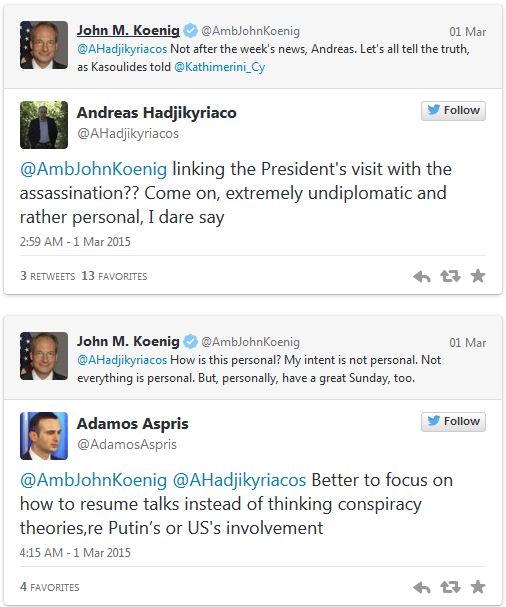Open John M. Koenig's name link in first reply
The width and height of the screenshot is (506, 607).
(x=128, y=30)
